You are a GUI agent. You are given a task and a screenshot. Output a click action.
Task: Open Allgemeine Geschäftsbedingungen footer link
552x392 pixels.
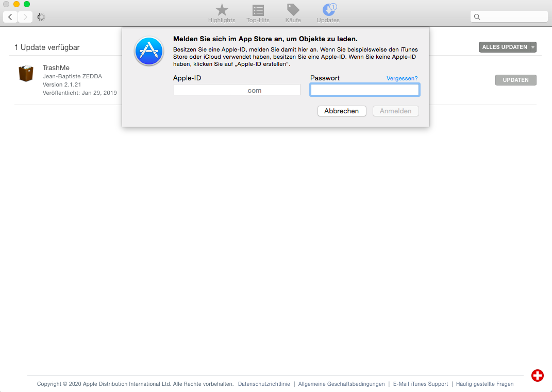(342, 384)
